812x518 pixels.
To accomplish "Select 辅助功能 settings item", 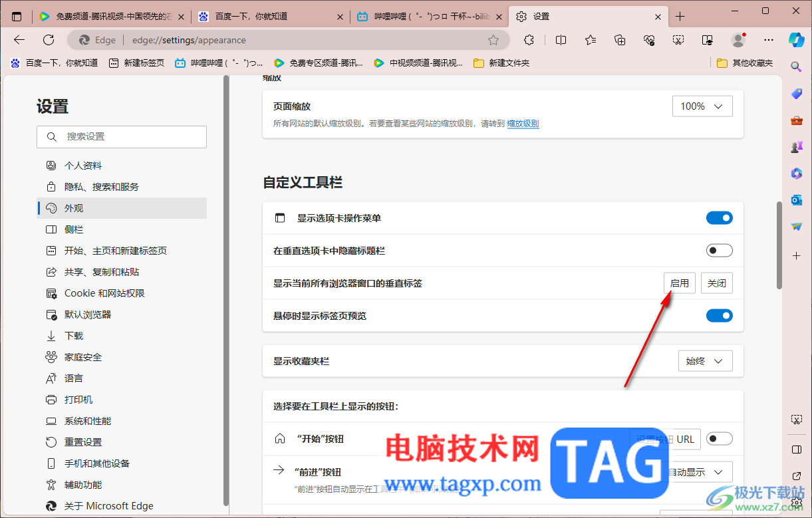I will click(122, 485).
